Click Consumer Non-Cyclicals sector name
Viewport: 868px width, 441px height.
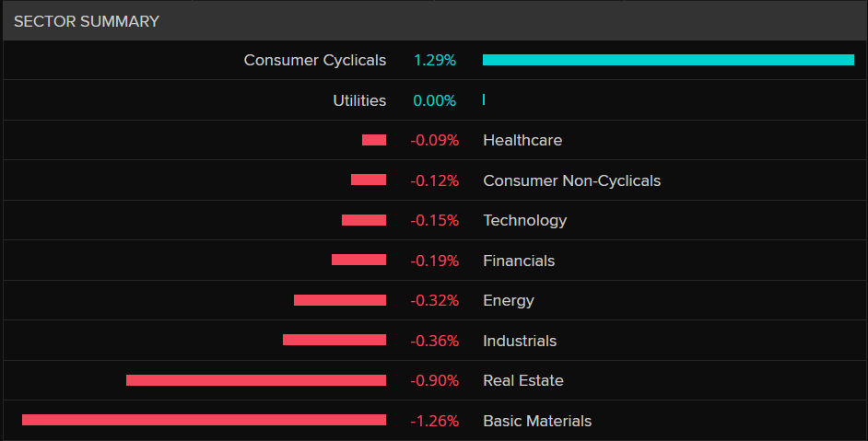(x=571, y=180)
